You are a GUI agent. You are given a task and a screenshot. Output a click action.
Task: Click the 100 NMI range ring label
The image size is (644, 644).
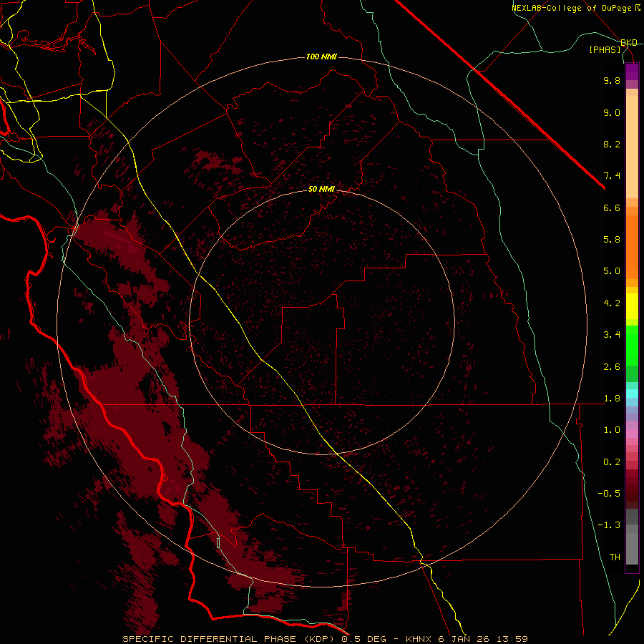[x=321, y=57]
